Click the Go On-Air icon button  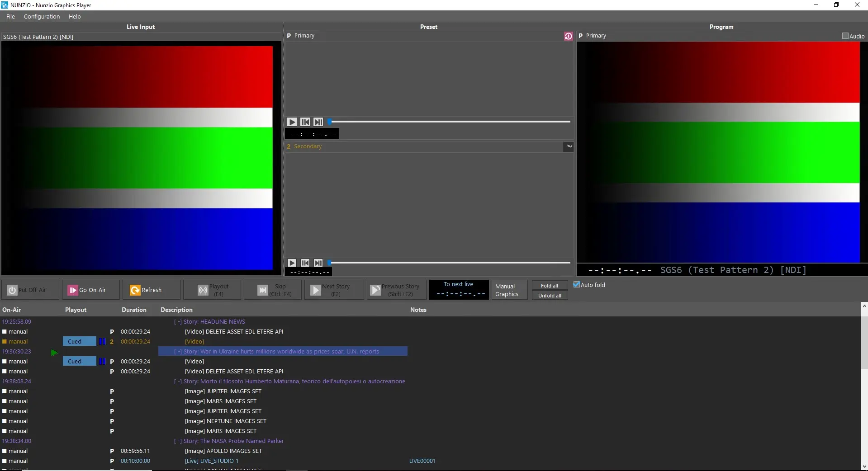point(73,290)
